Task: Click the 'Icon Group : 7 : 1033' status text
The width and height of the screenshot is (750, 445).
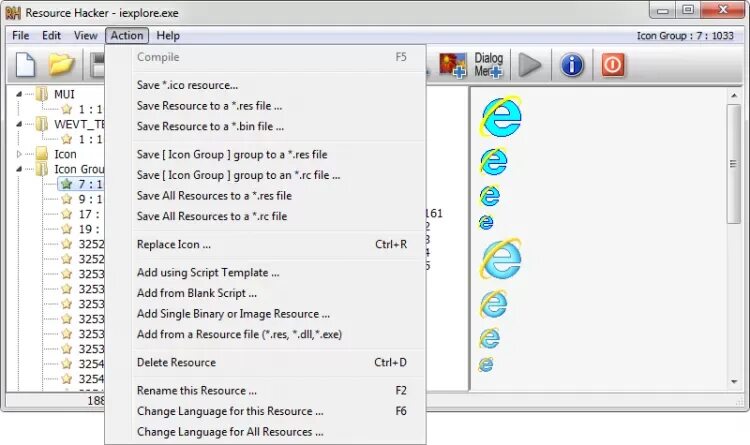Action: 685,35
